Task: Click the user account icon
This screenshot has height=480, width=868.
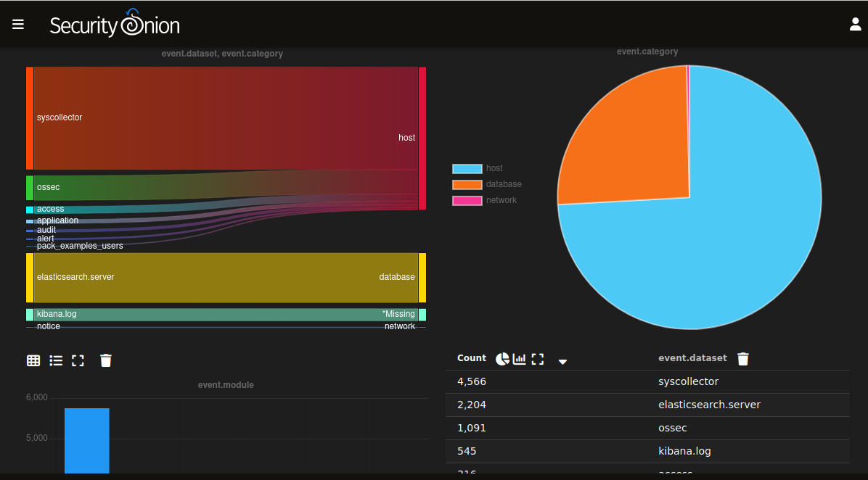Action: (x=855, y=24)
